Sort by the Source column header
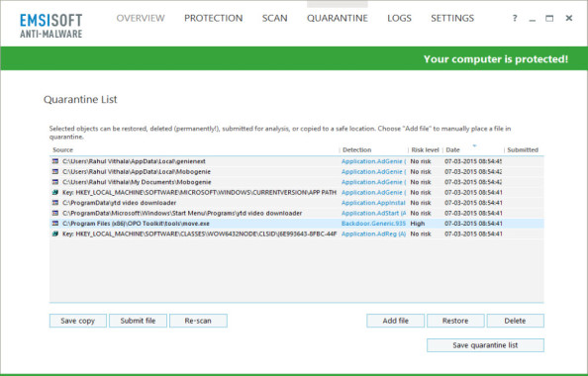 [x=63, y=150]
